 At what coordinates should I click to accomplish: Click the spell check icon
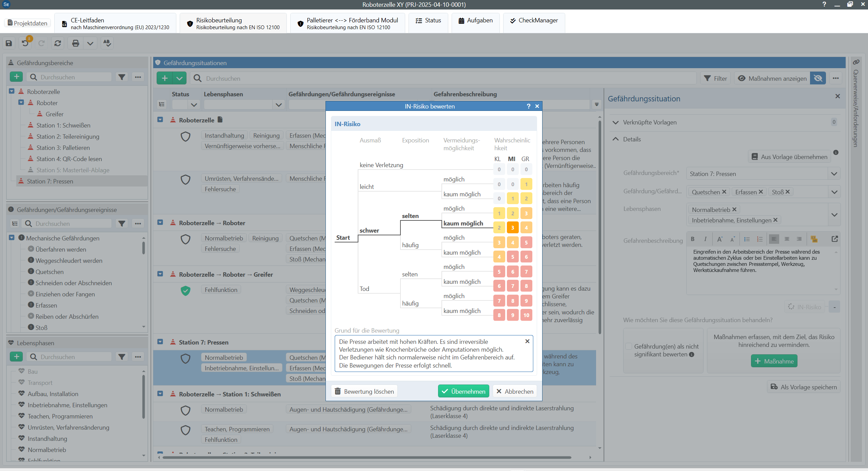coord(107,43)
